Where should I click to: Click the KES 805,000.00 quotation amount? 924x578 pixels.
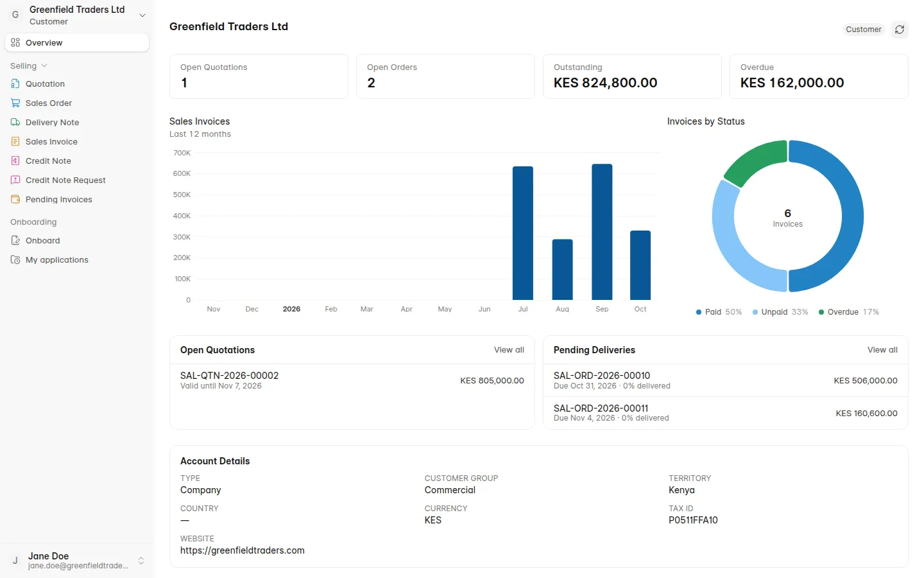pos(492,381)
